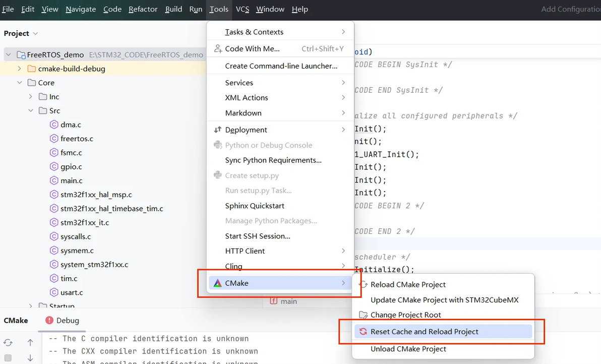Click the down arrow in CMake output panel
The height and width of the screenshot is (364, 601).
[30, 358]
